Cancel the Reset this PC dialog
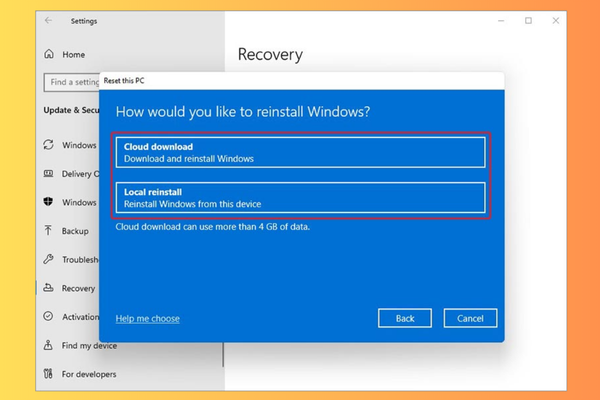Image resolution: width=600 pixels, height=400 pixels. [470, 318]
